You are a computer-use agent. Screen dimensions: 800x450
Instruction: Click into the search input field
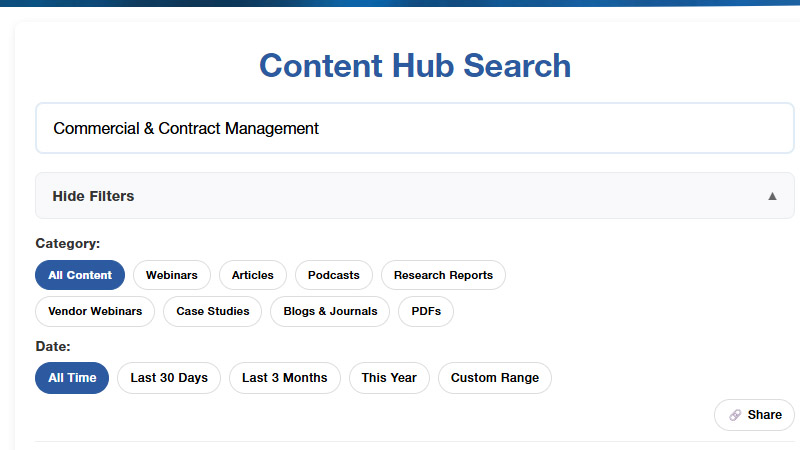pos(415,128)
